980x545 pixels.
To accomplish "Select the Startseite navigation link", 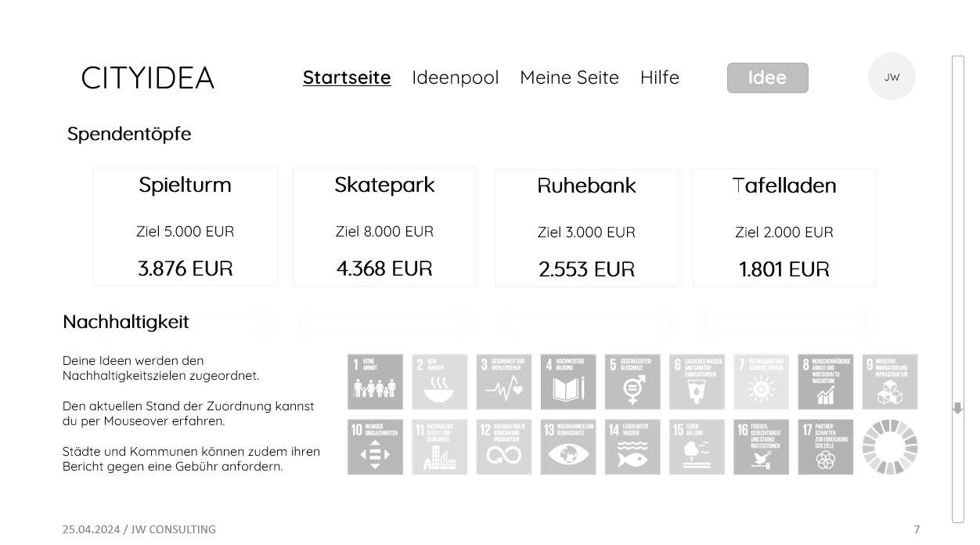I will [x=347, y=78].
